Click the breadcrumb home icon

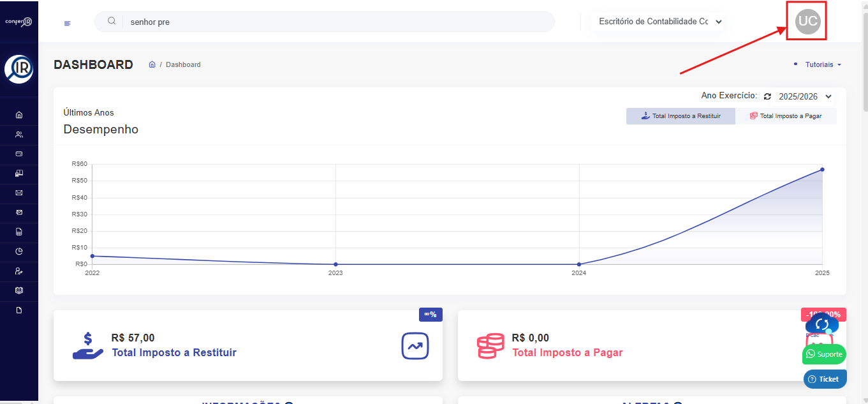pyautogui.click(x=152, y=64)
